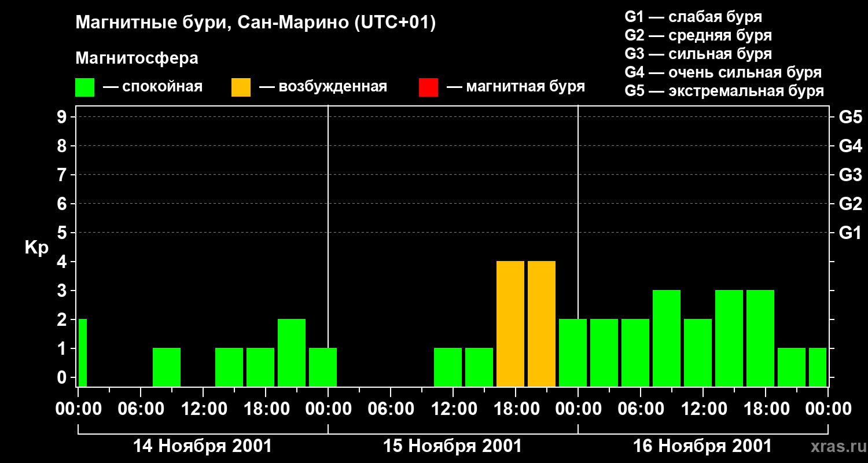Click the Kp 1 bar starting 10:00 on 15 November
The image size is (868, 463).
[x=448, y=367]
